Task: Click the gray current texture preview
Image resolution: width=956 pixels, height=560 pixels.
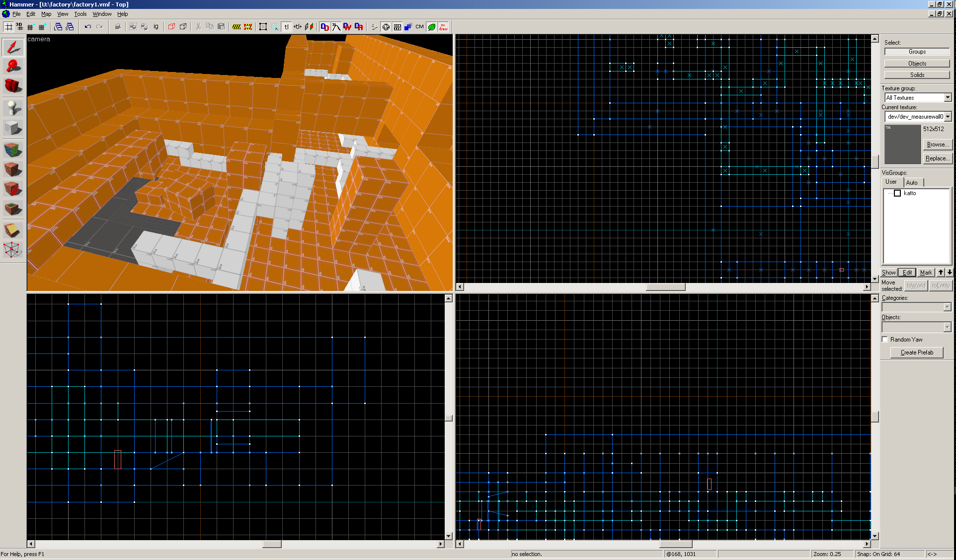Action: (x=902, y=144)
